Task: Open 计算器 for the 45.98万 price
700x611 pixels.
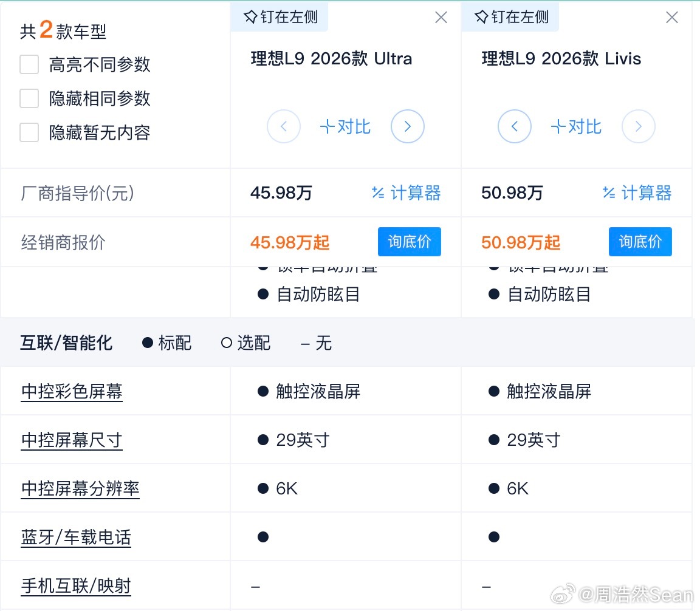Action: point(407,193)
